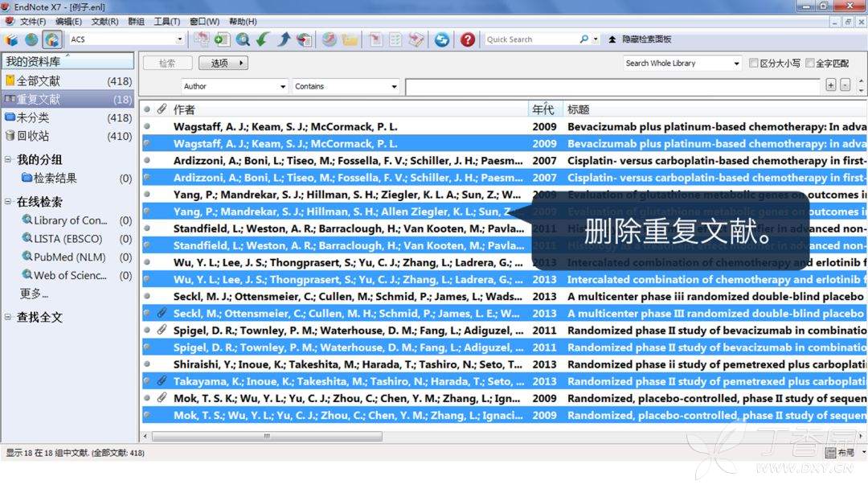
Task: Click the New Reference toolbar icon
Action: tap(222, 39)
